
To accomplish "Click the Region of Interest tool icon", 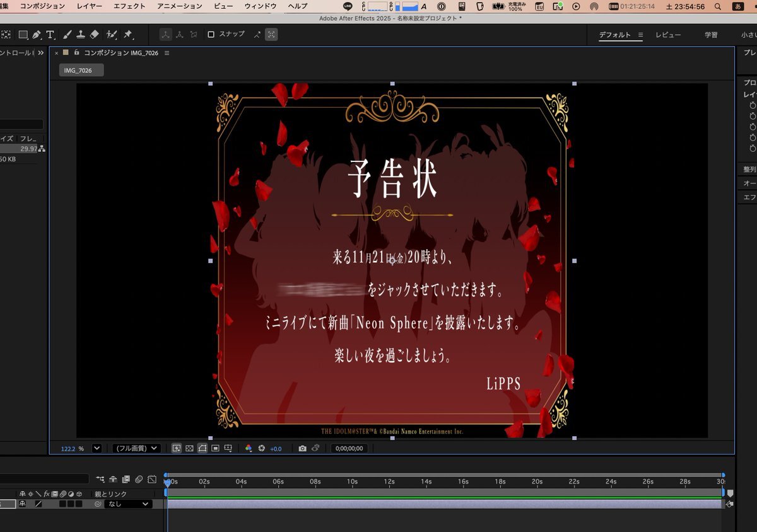I will coord(215,448).
